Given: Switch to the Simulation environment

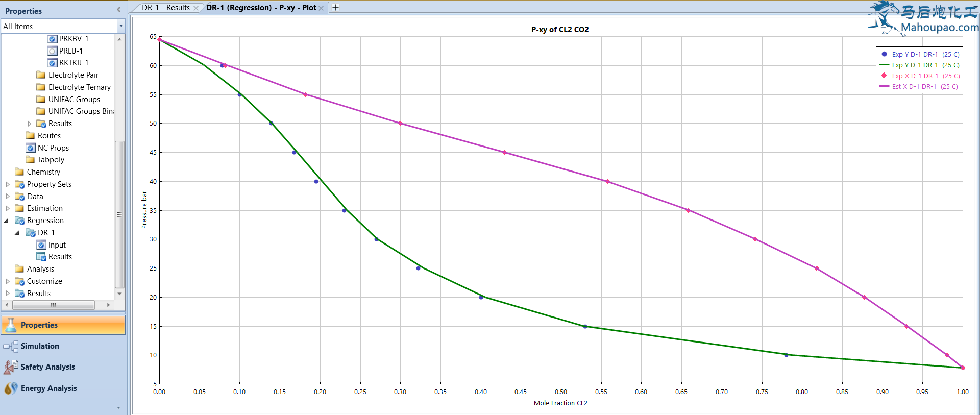Looking at the screenshot, I should pos(63,346).
